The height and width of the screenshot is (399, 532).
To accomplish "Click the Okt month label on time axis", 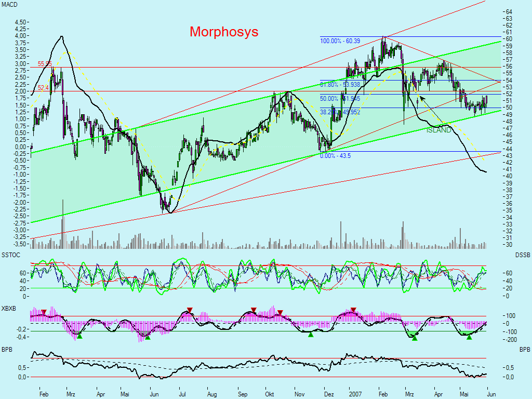I will [270, 394].
